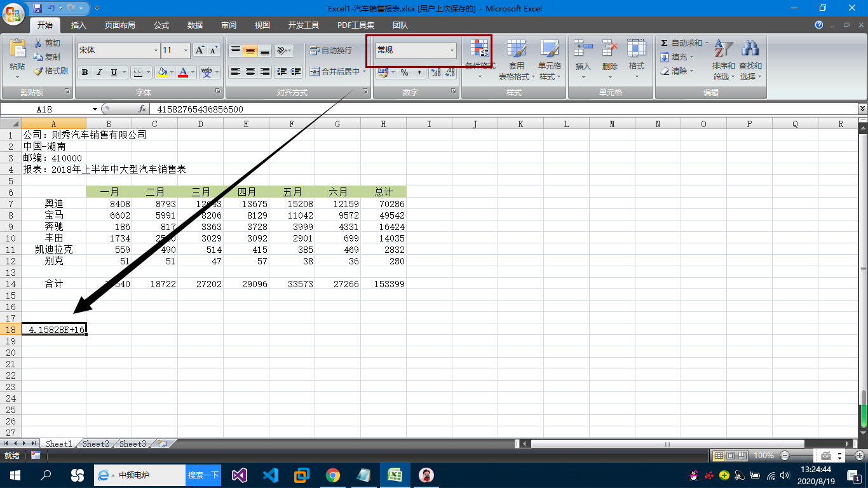Open Cell Styles (单元格样式)
868x488 pixels.
[x=550, y=59]
